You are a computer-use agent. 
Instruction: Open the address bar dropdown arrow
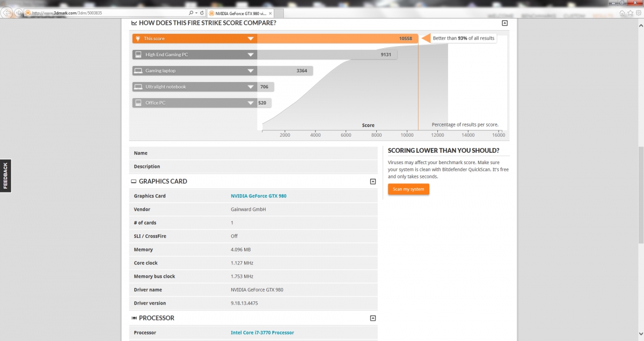(196, 12)
